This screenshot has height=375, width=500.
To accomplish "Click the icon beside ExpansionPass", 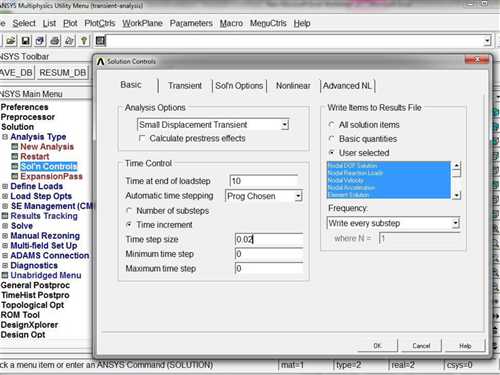I will pos(15,176).
